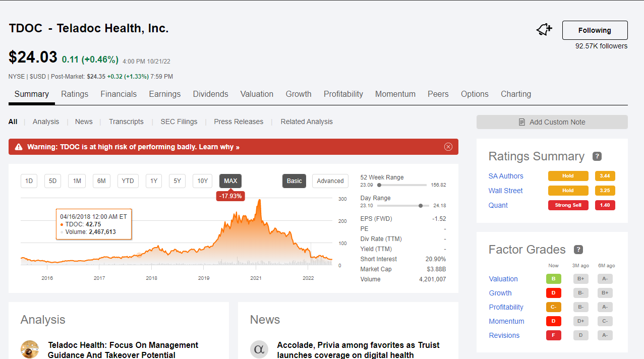The height and width of the screenshot is (359, 644).
Task: Open the Teladoc Management Guidance article
Action: [123, 350]
